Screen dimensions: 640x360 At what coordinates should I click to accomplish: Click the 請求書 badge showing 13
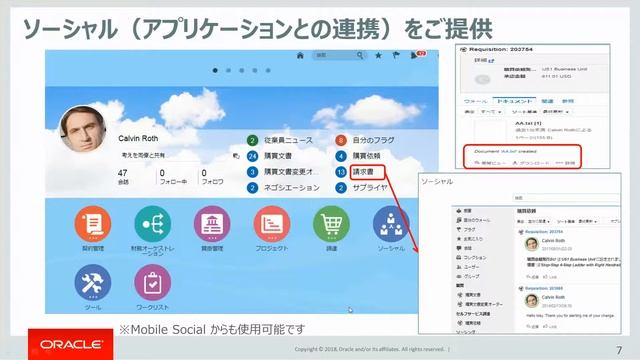point(341,172)
